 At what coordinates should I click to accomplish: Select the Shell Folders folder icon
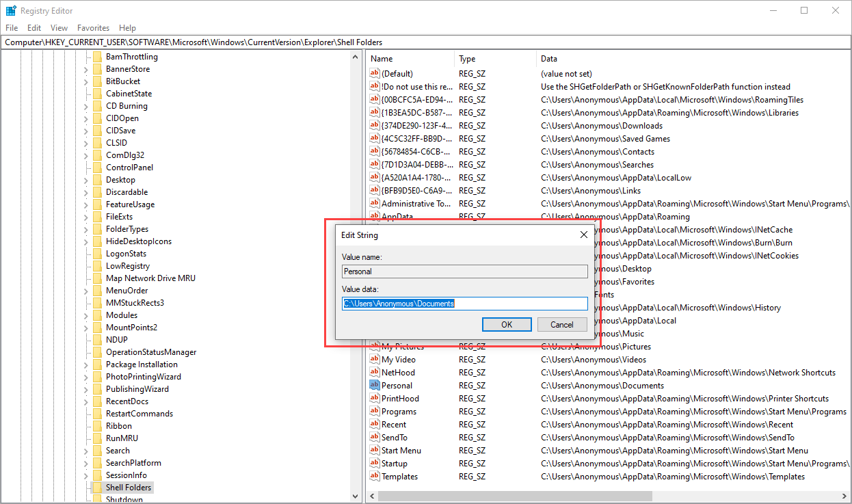[x=97, y=488]
